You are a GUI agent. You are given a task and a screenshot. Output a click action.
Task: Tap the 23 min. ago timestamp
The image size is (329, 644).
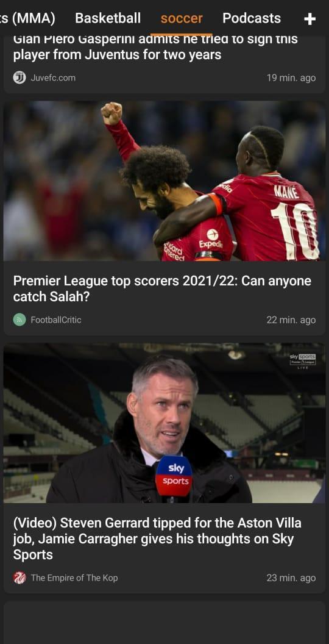291,578
